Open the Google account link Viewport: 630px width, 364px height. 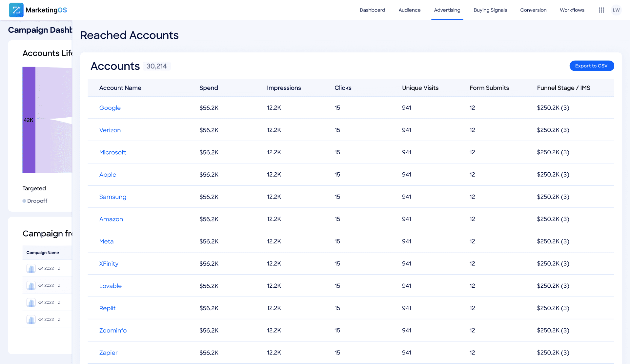110,108
